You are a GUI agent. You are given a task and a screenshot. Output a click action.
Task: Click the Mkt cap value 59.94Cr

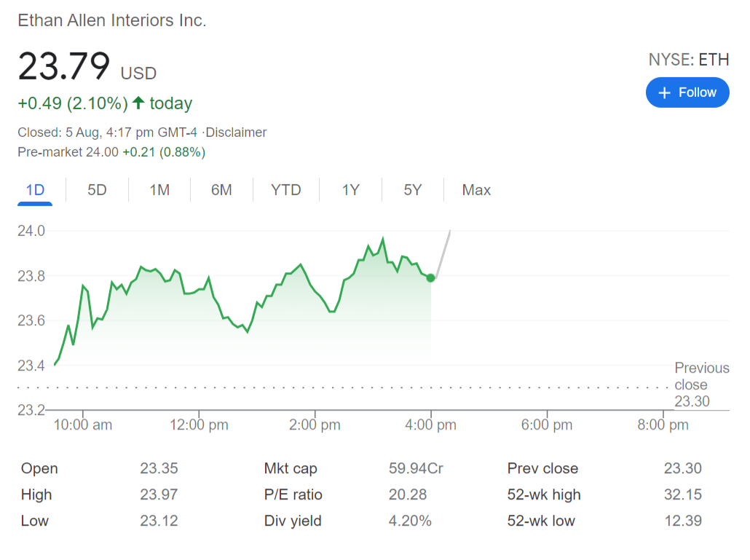tap(416, 468)
